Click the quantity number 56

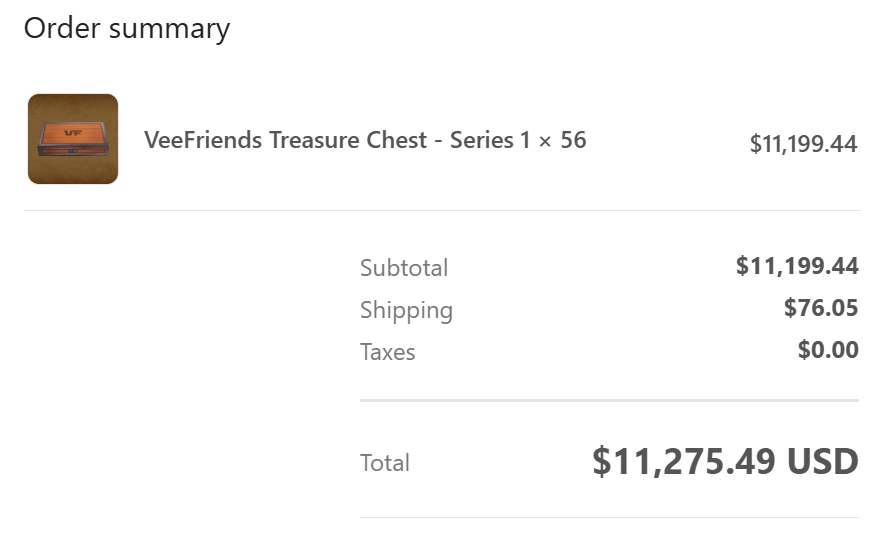[573, 140]
